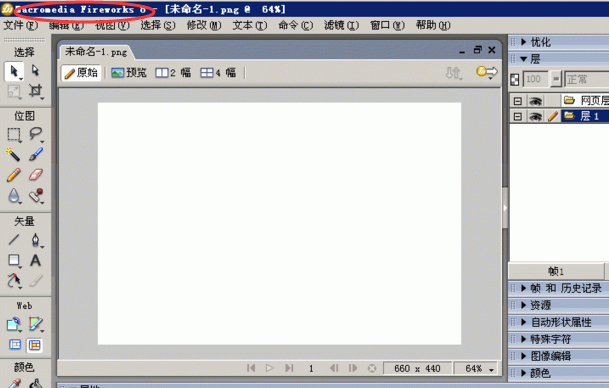The image size is (609, 388).
Task: Activate the Pen tool
Action: [x=35, y=240]
